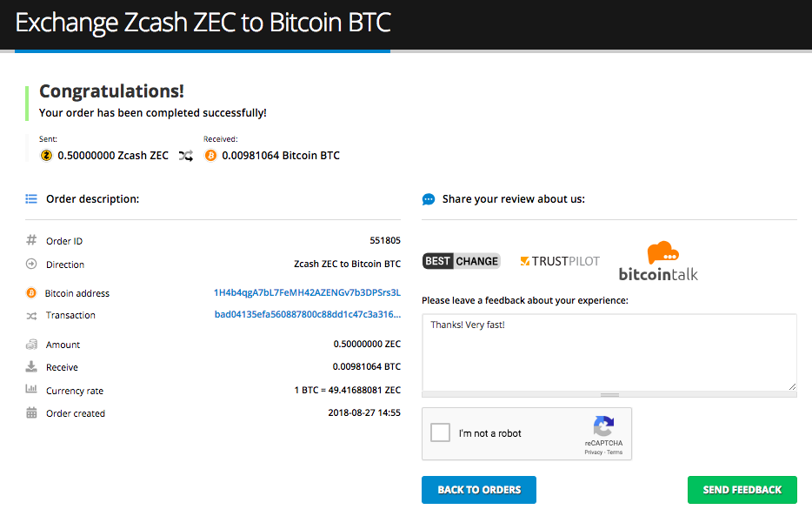Open the Trustpilot review logo

(x=560, y=261)
